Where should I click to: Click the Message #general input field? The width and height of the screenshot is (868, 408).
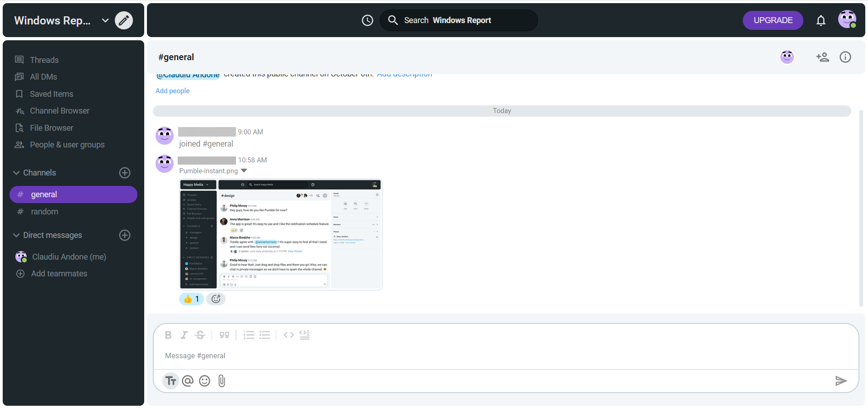505,356
